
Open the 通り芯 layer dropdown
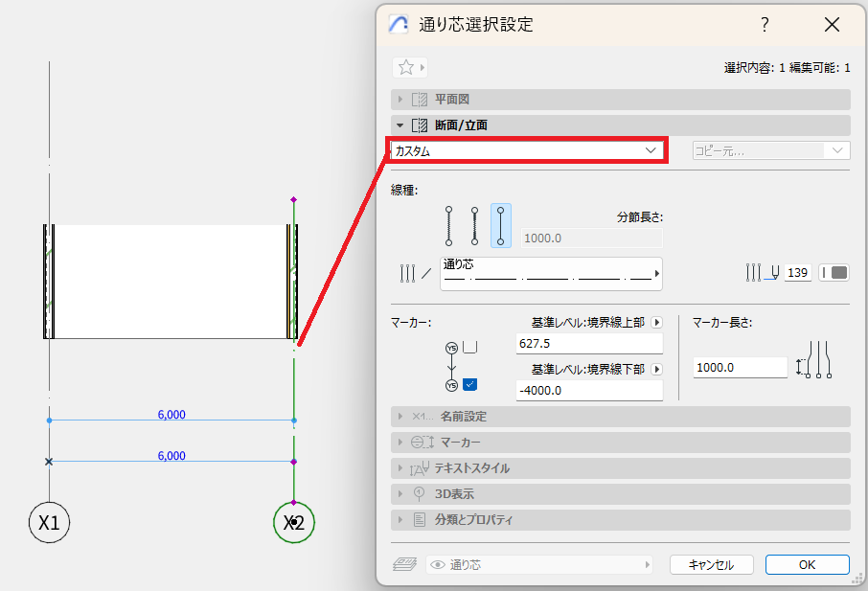pos(539,564)
